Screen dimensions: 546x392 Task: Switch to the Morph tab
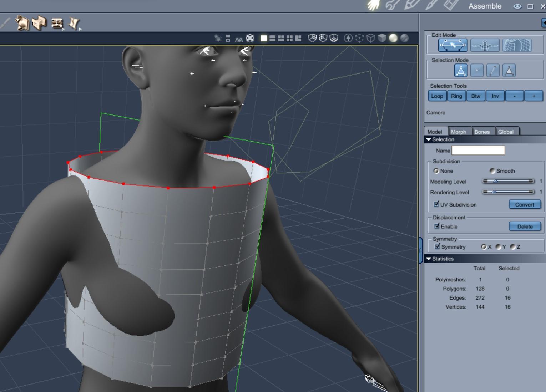[x=459, y=132]
